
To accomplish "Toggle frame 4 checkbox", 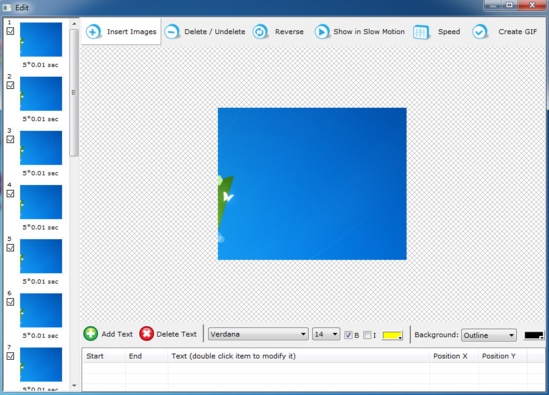I will (x=11, y=194).
